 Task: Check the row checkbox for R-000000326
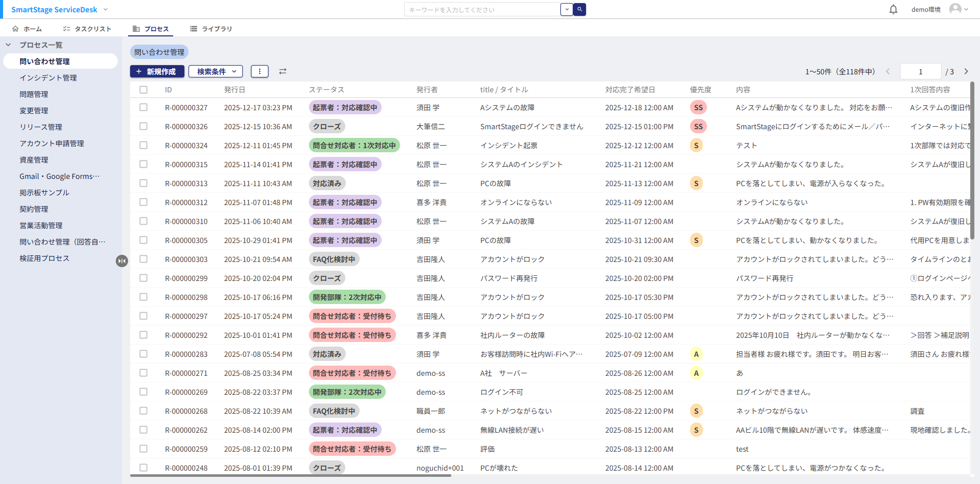coord(143,126)
